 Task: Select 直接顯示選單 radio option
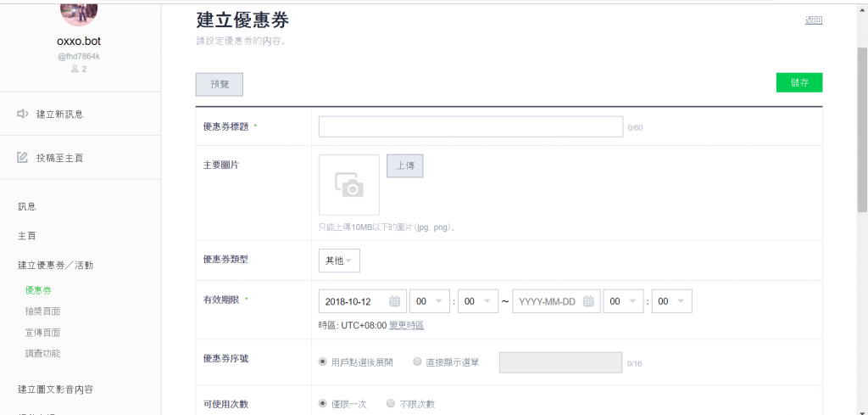(x=417, y=362)
